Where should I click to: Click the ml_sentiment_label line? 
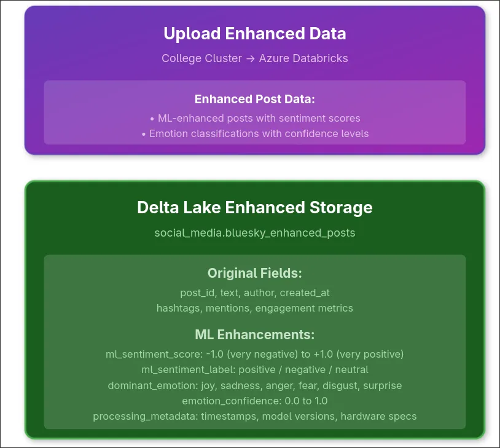[254, 370]
